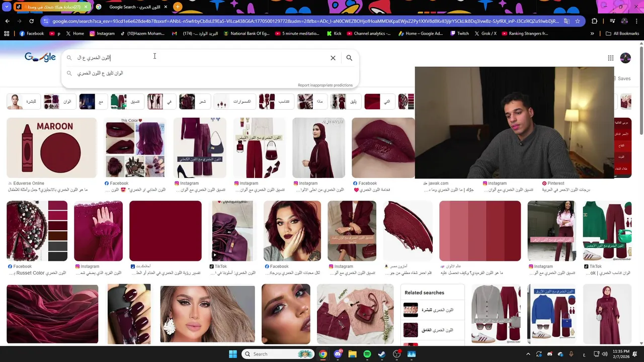Image resolution: width=644 pixels, height=362 pixels.
Task: Open Chrome from the taskbar
Action: (x=323, y=354)
